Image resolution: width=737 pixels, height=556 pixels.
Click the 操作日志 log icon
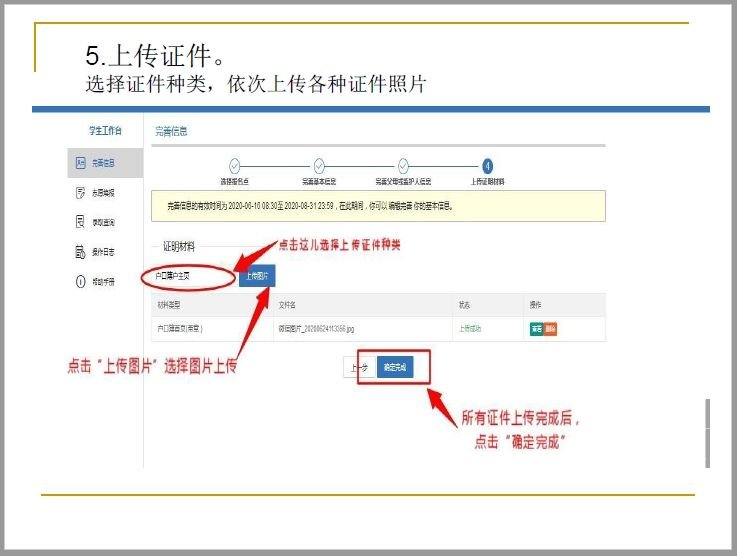pyautogui.click(x=80, y=252)
